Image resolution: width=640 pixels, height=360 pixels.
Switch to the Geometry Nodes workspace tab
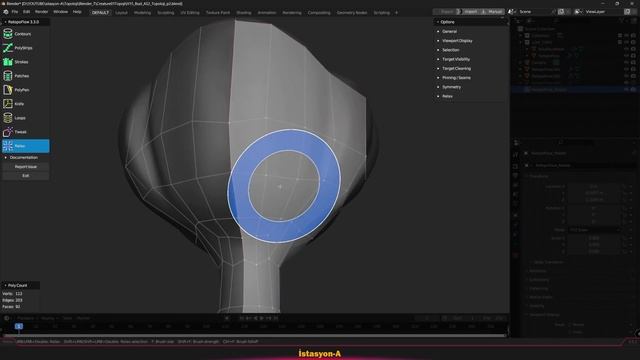(352, 13)
